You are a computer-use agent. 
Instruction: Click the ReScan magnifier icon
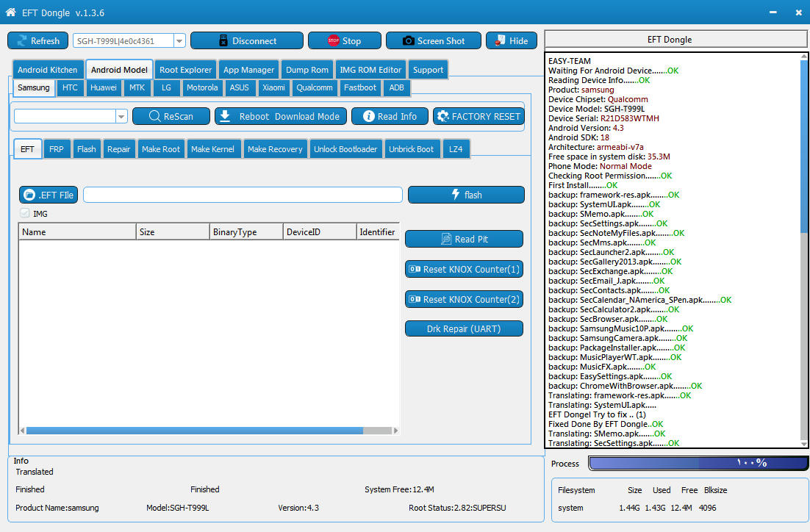[154, 116]
